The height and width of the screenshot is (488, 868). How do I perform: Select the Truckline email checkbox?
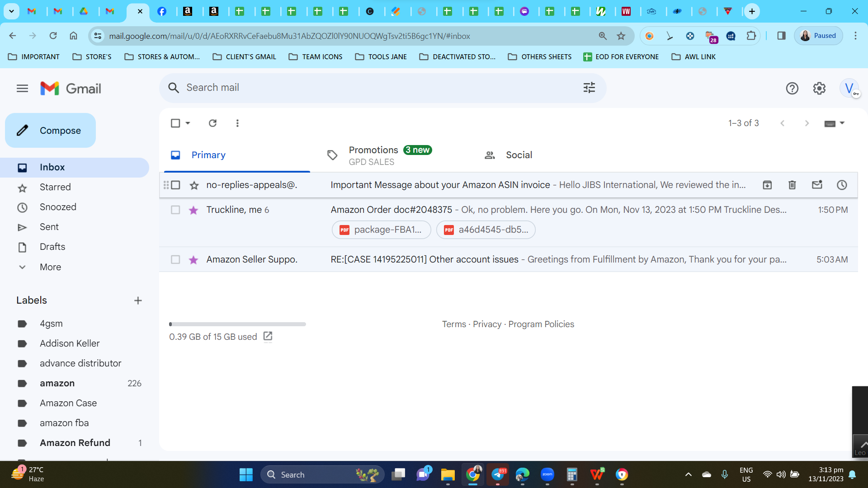click(x=175, y=210)
